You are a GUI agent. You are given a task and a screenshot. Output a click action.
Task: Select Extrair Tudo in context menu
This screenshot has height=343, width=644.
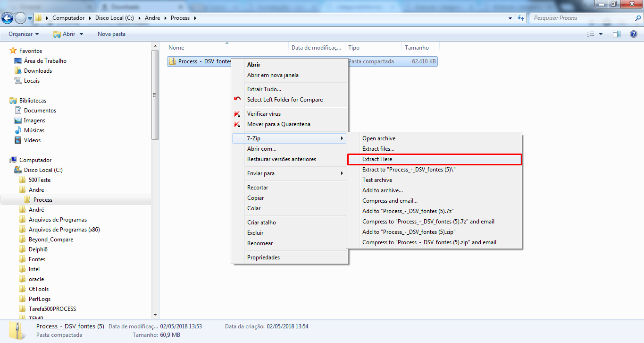tap(264, 89)
